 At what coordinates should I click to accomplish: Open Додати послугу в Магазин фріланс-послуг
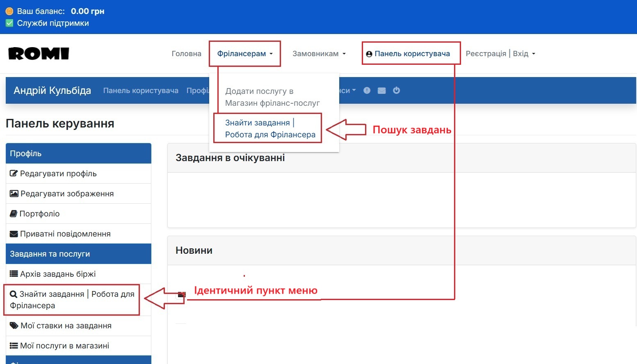(x=272, y=97)
